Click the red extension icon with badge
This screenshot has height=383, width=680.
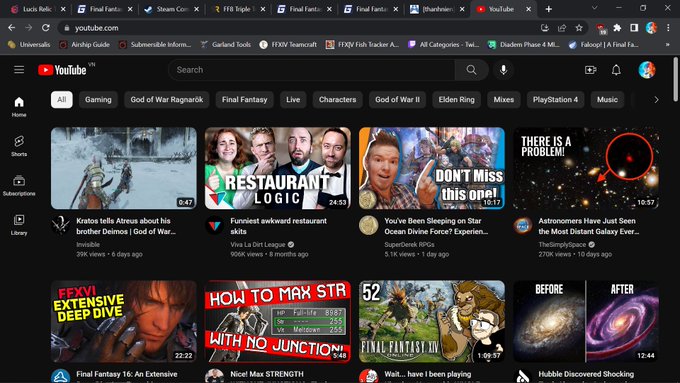(x=601, y=28)
